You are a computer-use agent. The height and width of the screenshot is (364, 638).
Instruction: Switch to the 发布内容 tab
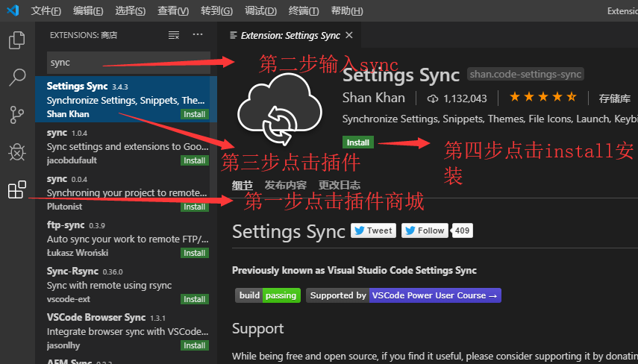(x=285, y=185)
